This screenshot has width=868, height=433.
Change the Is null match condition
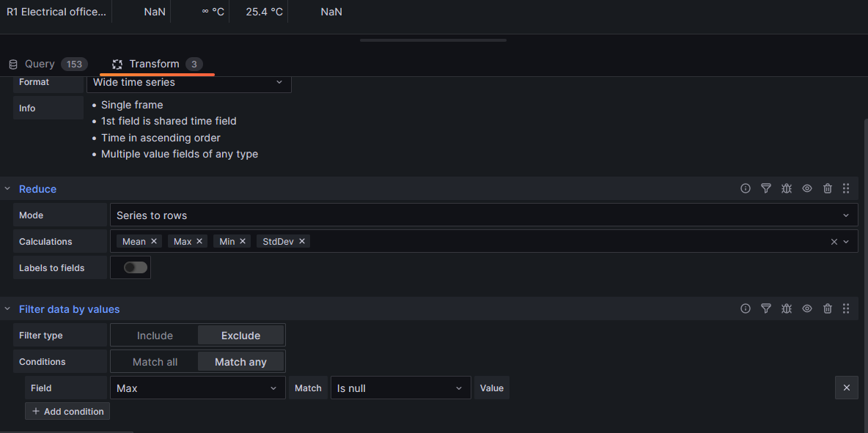tap(400, 388)
